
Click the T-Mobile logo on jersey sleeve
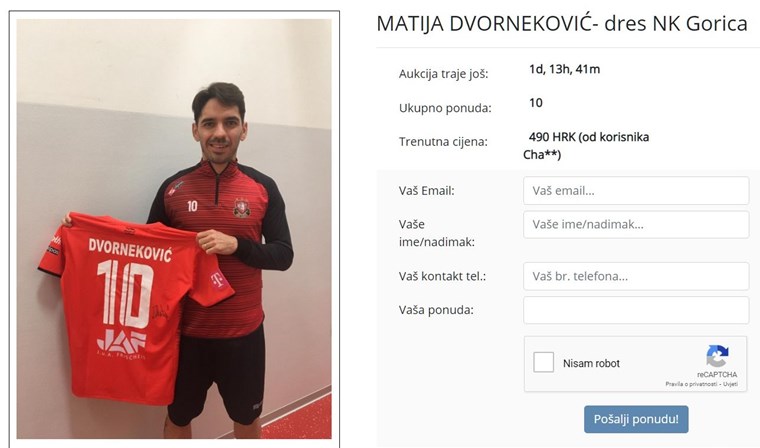pos(217,280)
